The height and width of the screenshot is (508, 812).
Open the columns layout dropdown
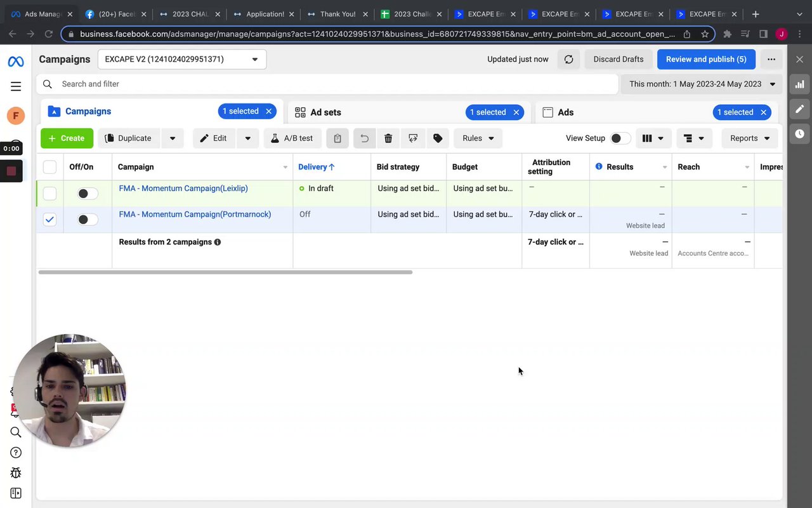(x=653, y=138)
